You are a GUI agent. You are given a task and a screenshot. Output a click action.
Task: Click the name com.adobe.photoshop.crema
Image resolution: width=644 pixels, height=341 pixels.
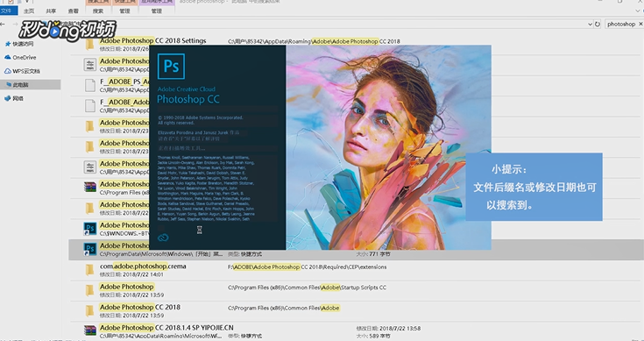coord(143,266)
